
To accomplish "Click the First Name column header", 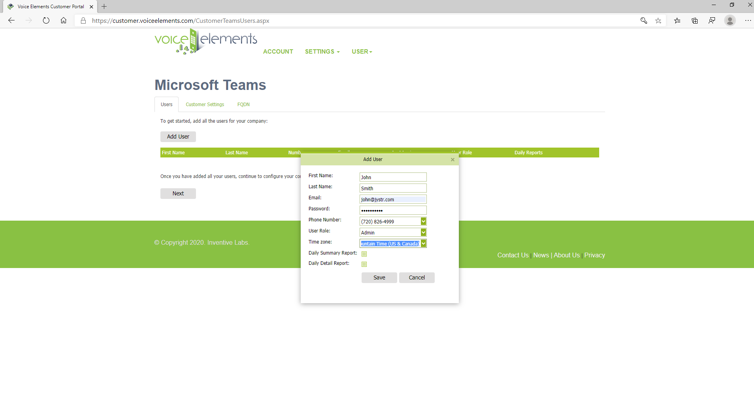I will [173, 152].
